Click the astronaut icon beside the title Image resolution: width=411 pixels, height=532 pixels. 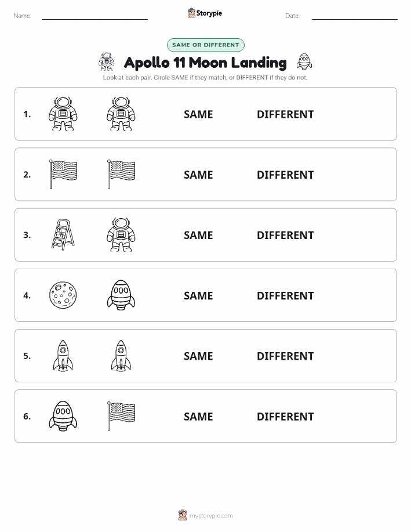point(107,61)
